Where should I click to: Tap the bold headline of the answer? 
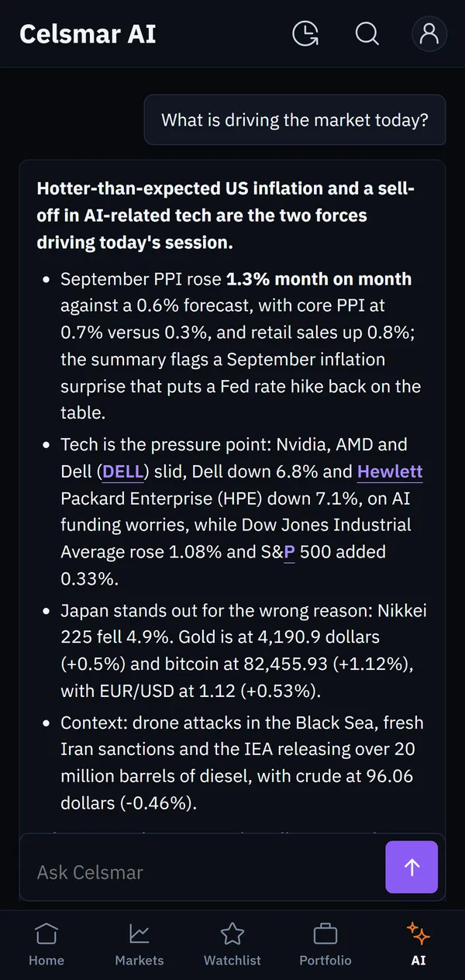click(x=226, y=215)
